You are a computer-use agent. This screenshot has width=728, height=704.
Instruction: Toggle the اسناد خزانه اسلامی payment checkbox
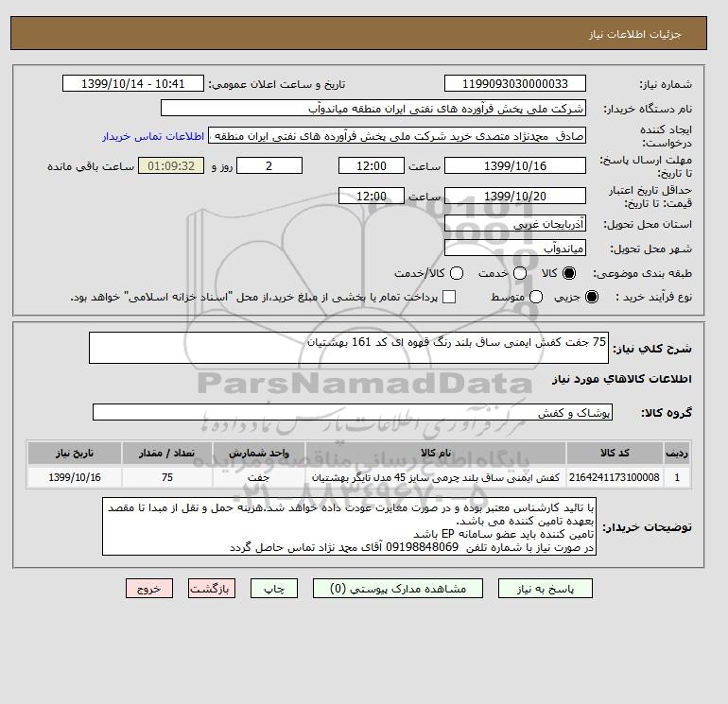449,297
